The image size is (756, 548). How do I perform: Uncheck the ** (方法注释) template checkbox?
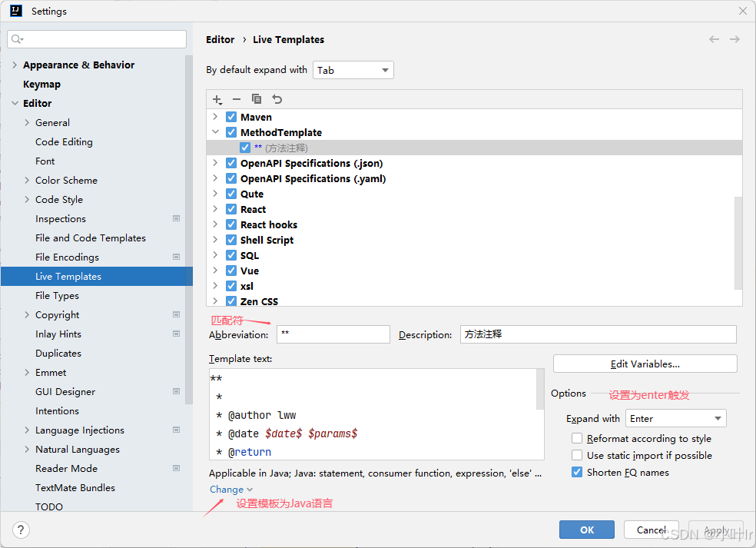tap(245, 148)
